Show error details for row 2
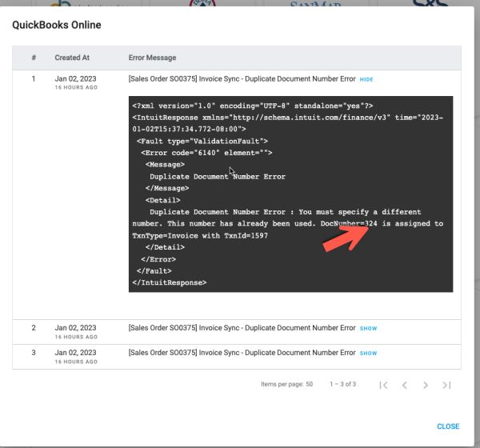 tap(368, 328)
